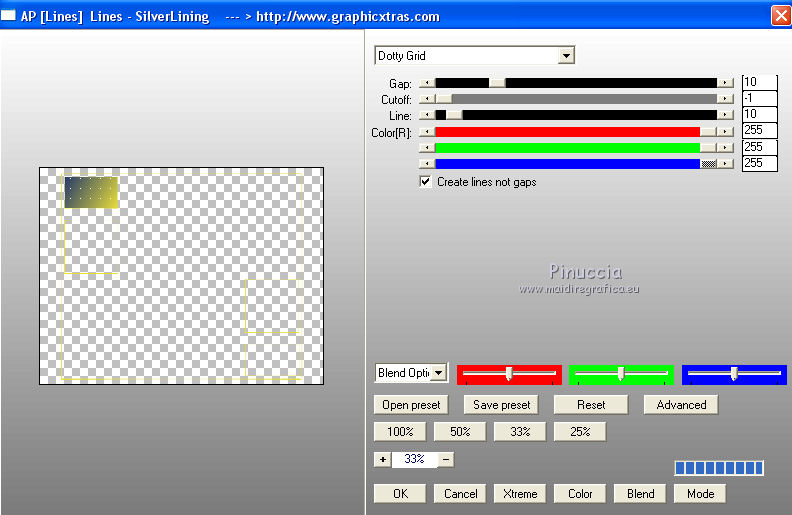Screen dimensions: 792x515
Task: Close the AP Lines dialog window
Action: (x=781, y=16)
